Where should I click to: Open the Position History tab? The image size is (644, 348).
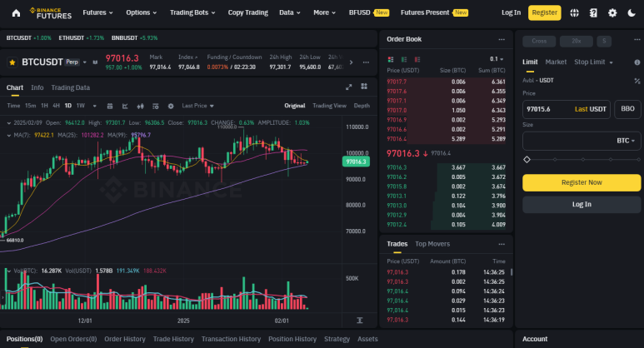[292, 339]
